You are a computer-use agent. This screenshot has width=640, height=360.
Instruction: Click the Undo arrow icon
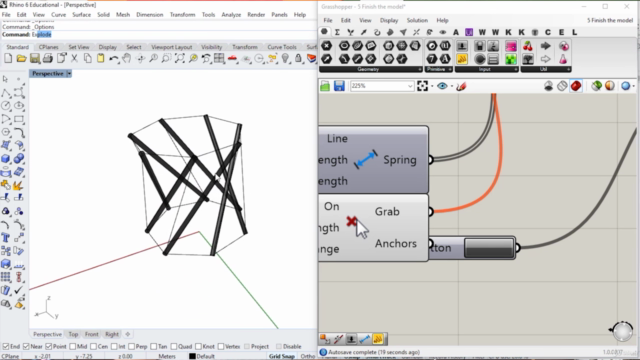pos(114,59)
